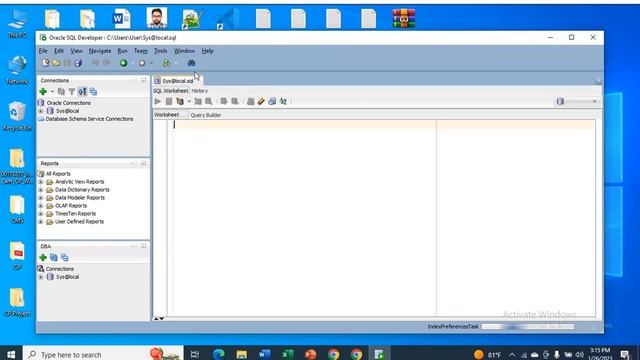The height and width of the screenshot is (360, 640).
Task: Click the Rollback icon in worksheet toolbar
Action: (x=235, y=101)
